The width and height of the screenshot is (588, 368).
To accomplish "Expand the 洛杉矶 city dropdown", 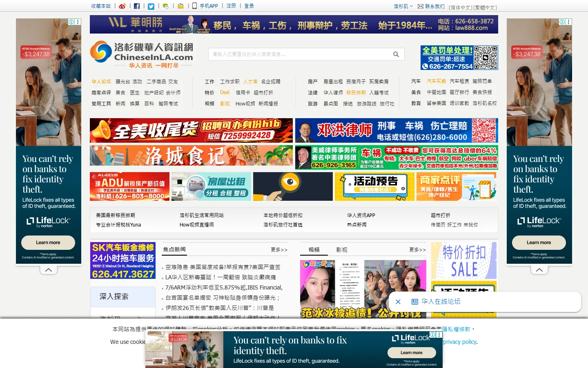I will click(403, 7).
